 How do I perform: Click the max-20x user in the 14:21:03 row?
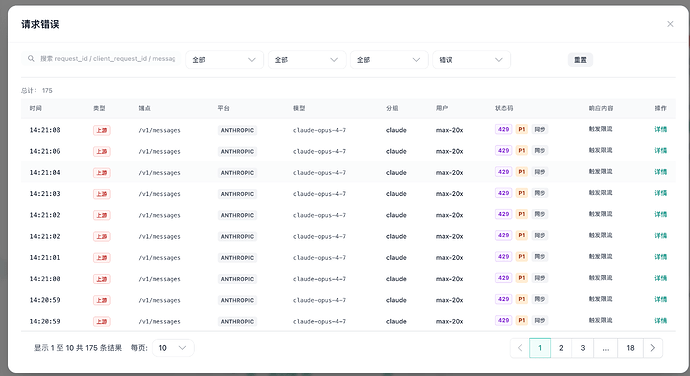pyautogui.click(x=449, y=193)
